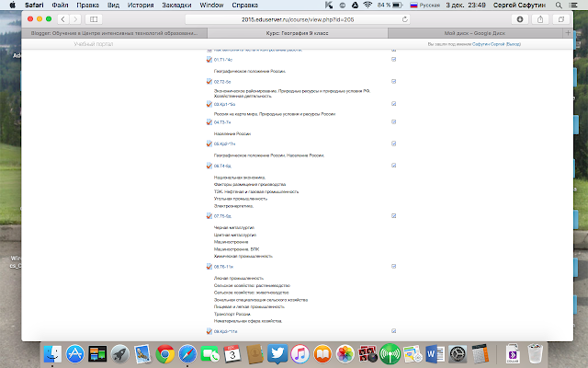Open the 02.T2 quiz link
Screen dimensions: 588x368
[222, 82]
